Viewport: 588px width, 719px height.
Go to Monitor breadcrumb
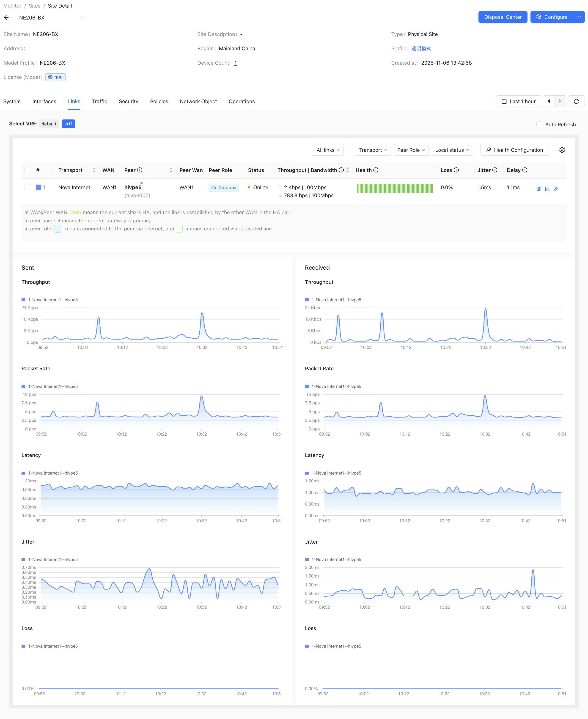coord(12,6)
